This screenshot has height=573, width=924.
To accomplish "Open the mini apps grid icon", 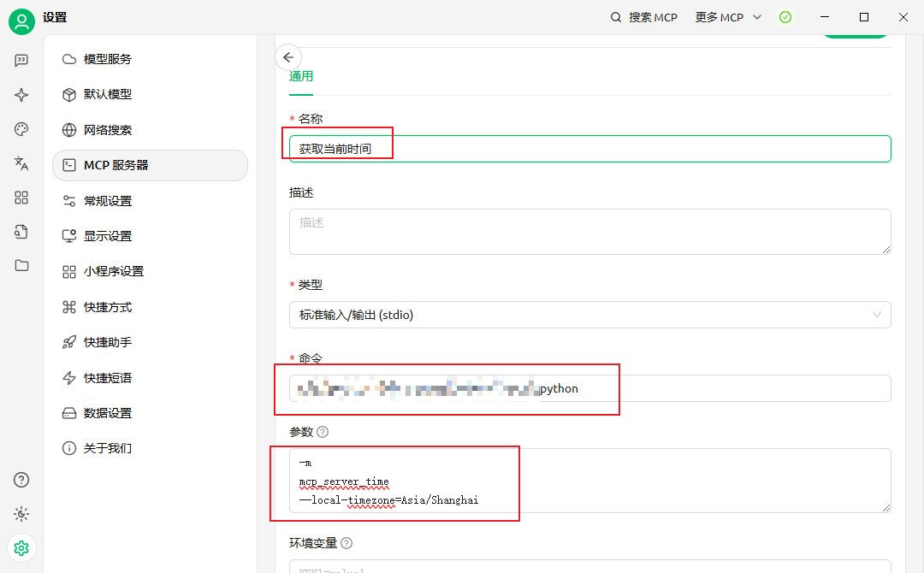I will pyautogui.click(x=21, y=198).
